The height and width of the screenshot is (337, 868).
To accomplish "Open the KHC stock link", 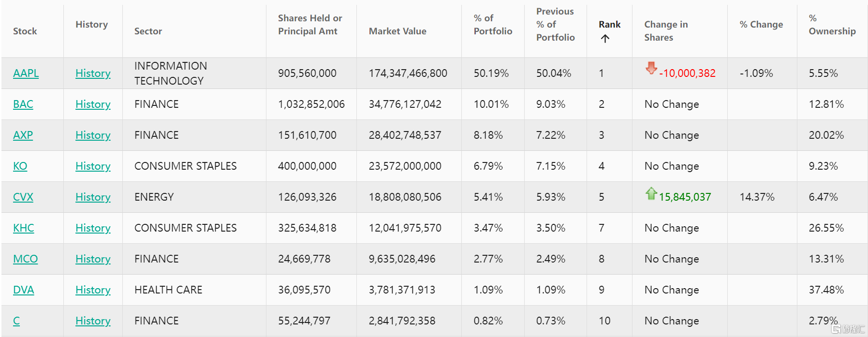I will pos(24,228).
